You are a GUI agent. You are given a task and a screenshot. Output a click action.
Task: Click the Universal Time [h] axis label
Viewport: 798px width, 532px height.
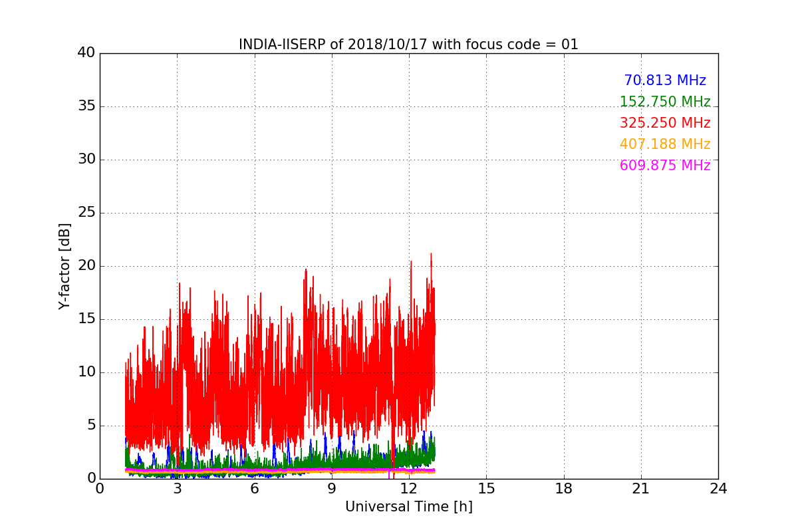[x=408, y=507]
